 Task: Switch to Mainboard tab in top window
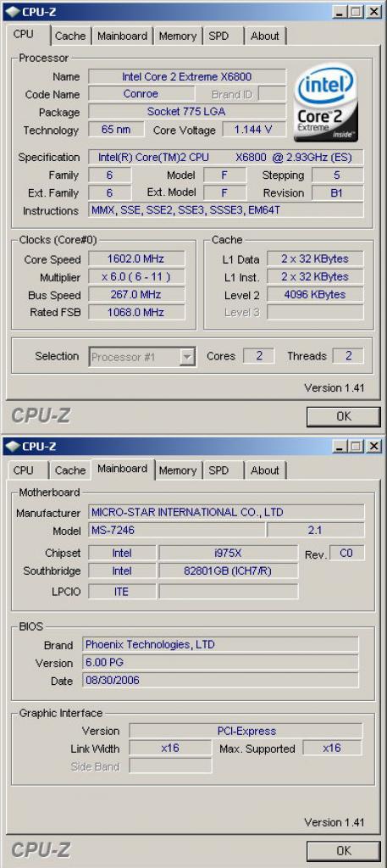[122, 36]
